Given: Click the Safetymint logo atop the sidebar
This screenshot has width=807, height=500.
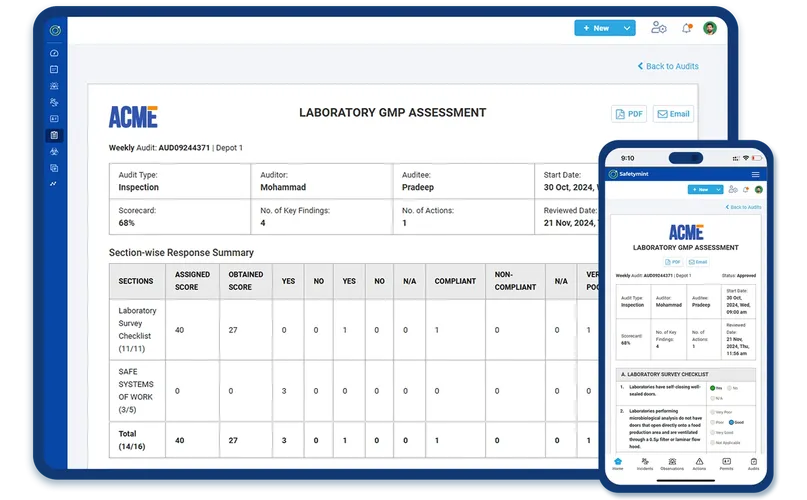Looking at the screenshot, I should 54,30.
